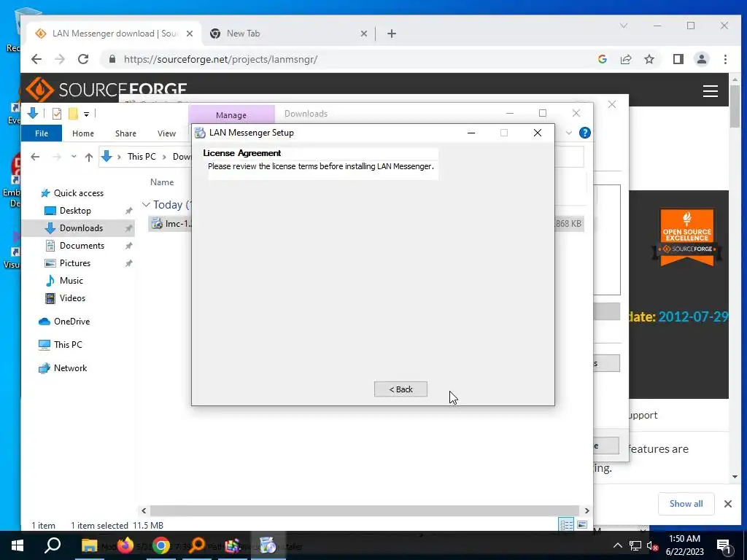This screenshot has width=747, height=560.
Task: Bookmark this page with the star icon
Action: (649, 59)
